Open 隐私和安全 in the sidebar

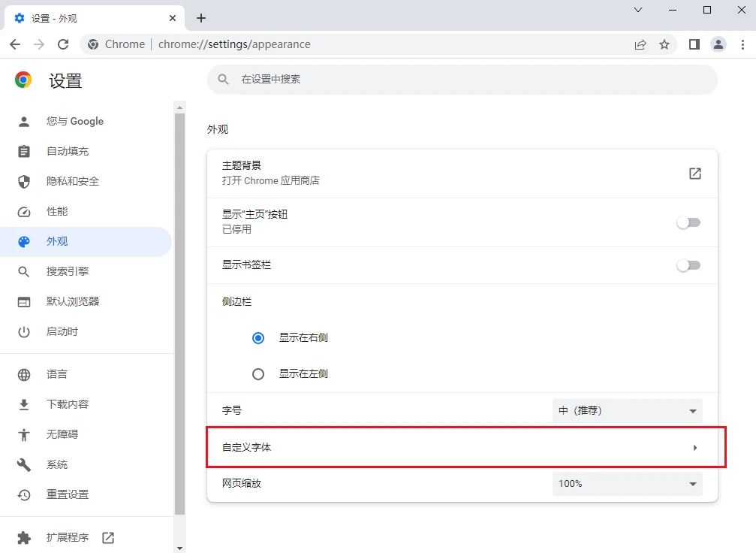(72, 181)
